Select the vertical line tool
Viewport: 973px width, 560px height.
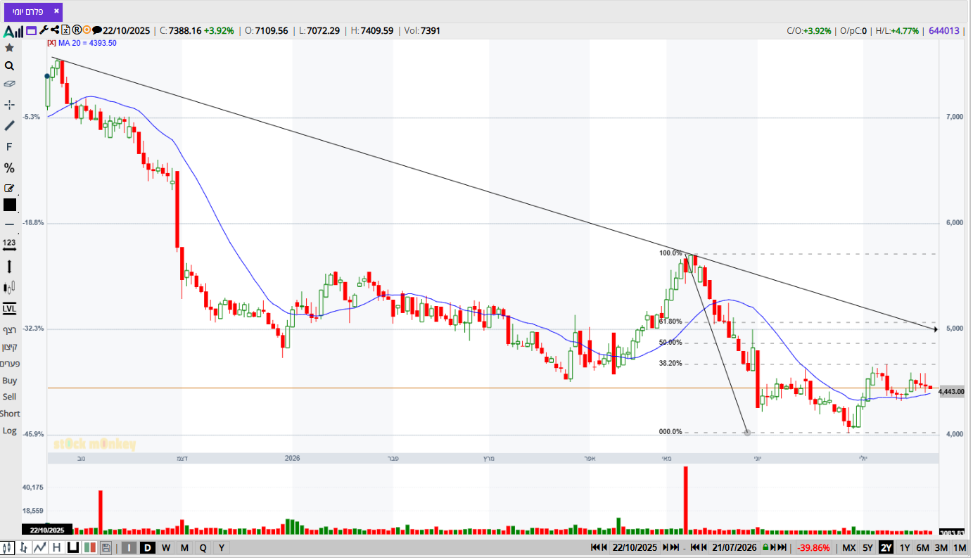point(9,267)
